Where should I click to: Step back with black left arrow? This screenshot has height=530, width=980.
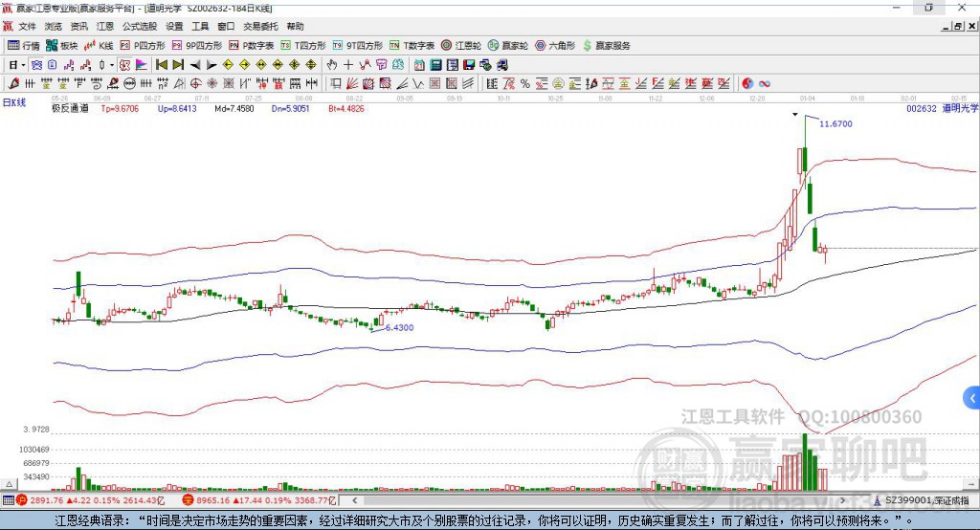click(195, 65)
